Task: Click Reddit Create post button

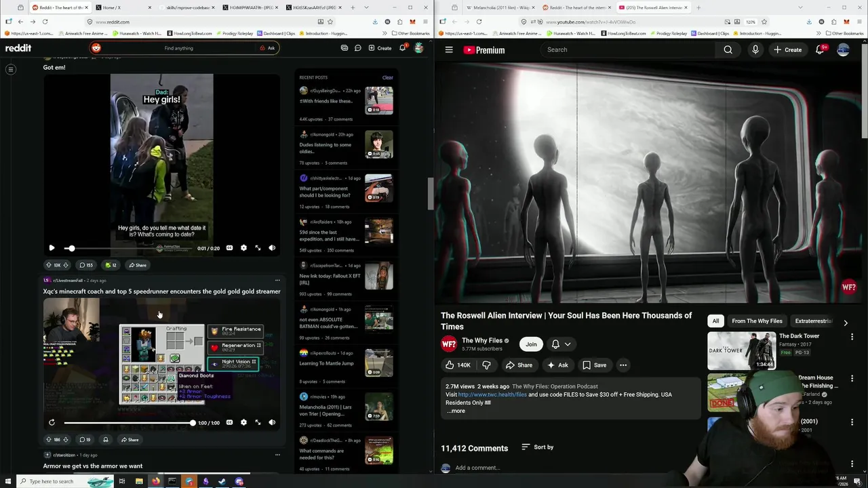Action: [x=380, y=48]
